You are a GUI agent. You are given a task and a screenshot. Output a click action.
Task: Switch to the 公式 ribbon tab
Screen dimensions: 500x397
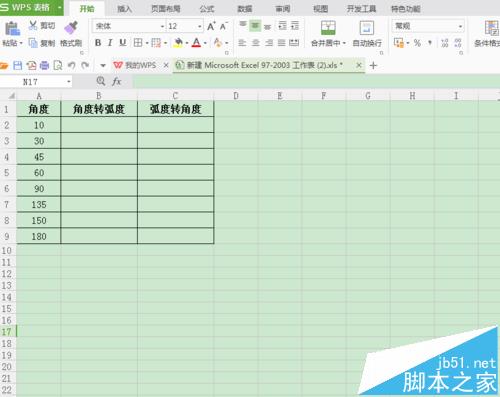tap(207, 9)
